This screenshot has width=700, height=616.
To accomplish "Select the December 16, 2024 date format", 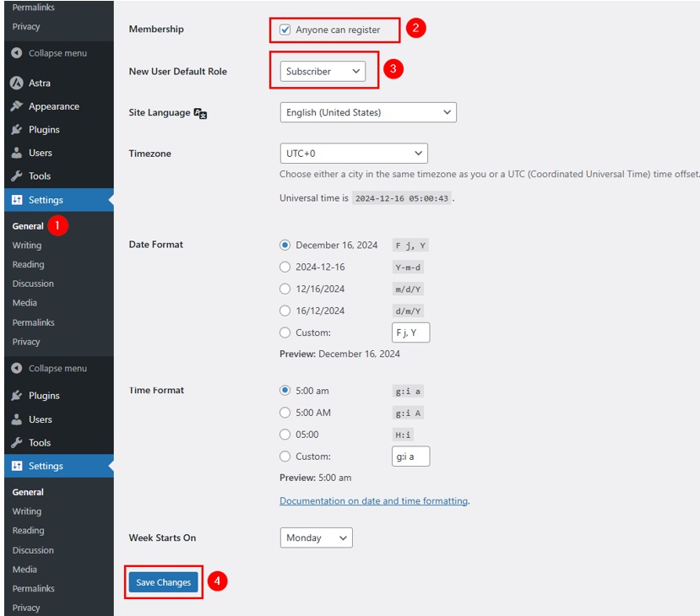I will tap(285, 245).
